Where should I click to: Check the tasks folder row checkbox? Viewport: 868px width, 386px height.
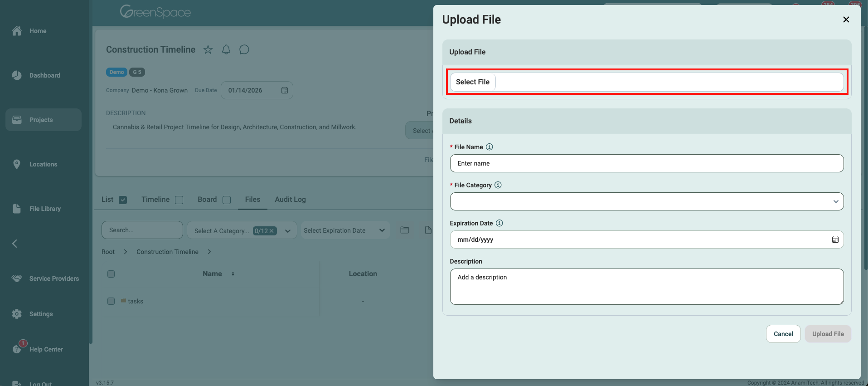point(111,301)
